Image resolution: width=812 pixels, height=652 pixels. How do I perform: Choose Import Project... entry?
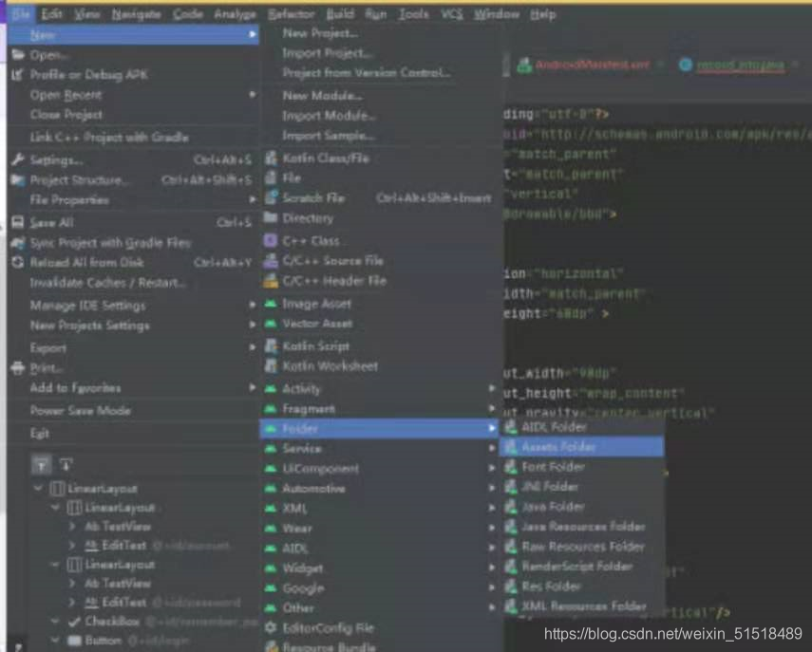(x=380, y=53)
